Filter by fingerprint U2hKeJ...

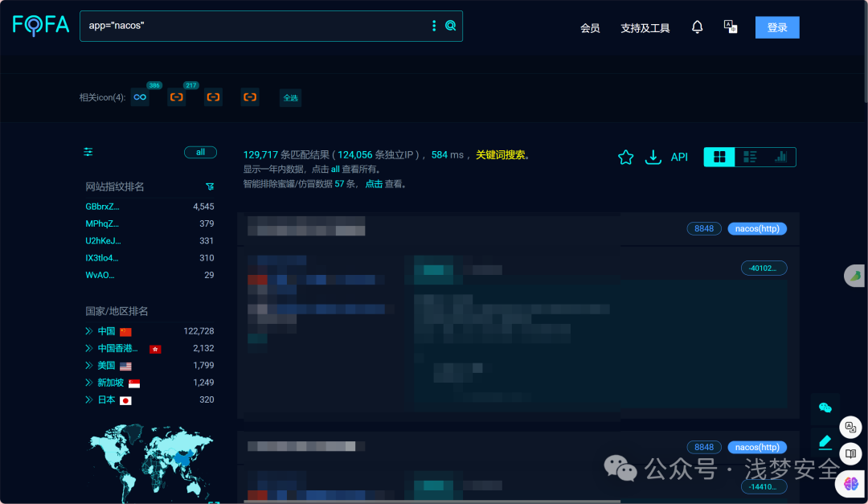click(103, 241)
